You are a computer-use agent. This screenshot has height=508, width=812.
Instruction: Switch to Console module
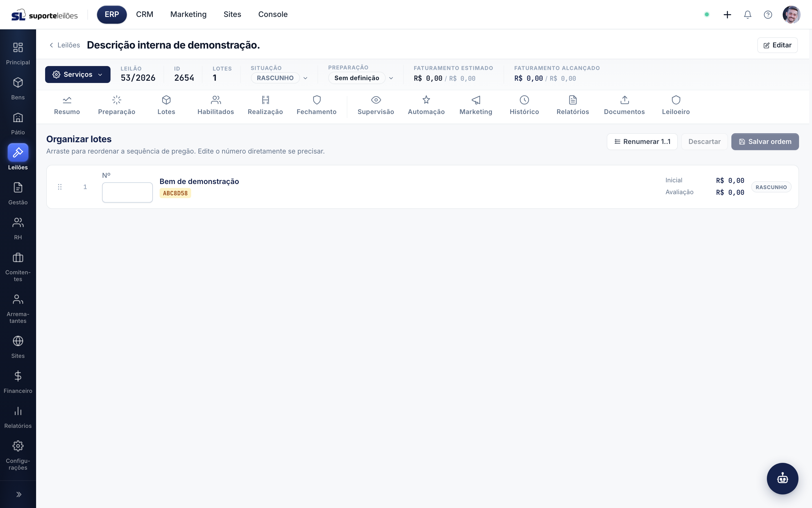tap(273, 14)
